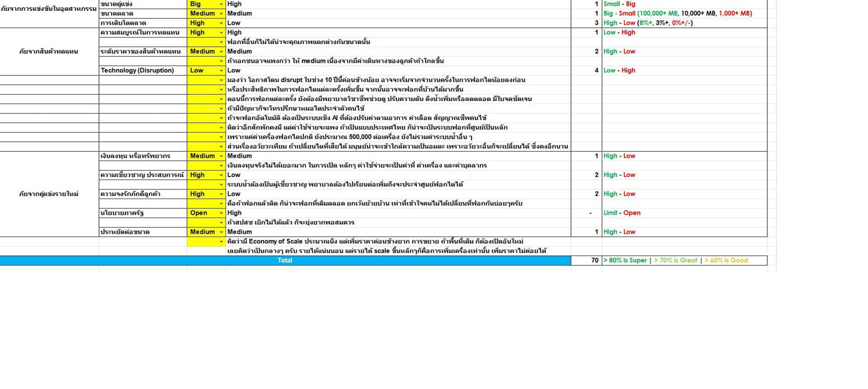The width and height of the screenshot is (868, 389).
Task: Select score cell 4 in Technology row
Action: tap(586, 71)
